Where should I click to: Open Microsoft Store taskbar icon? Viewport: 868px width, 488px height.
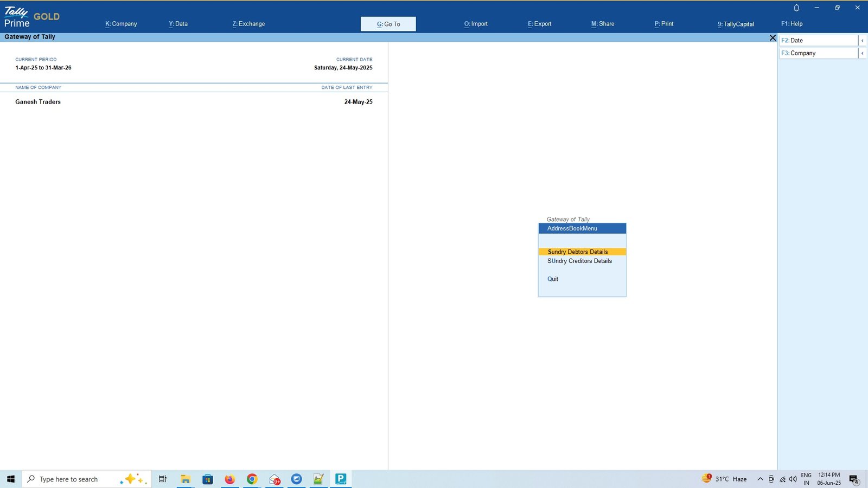207,479
